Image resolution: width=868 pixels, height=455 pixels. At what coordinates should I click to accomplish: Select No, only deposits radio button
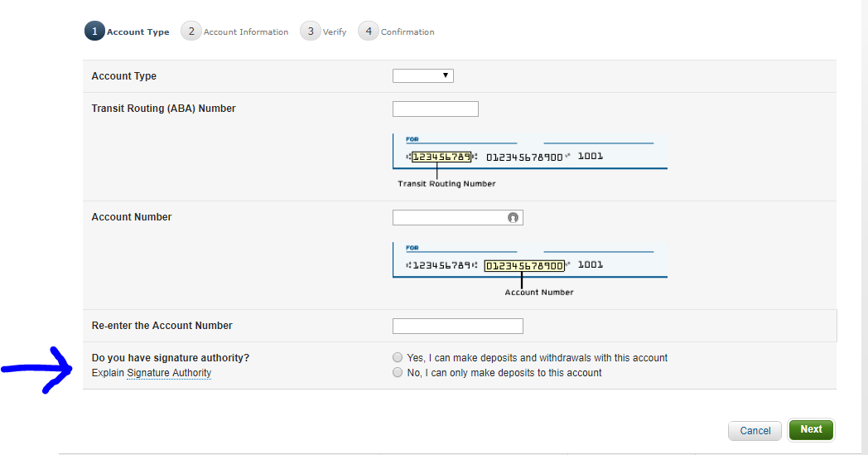coord(398,372)
